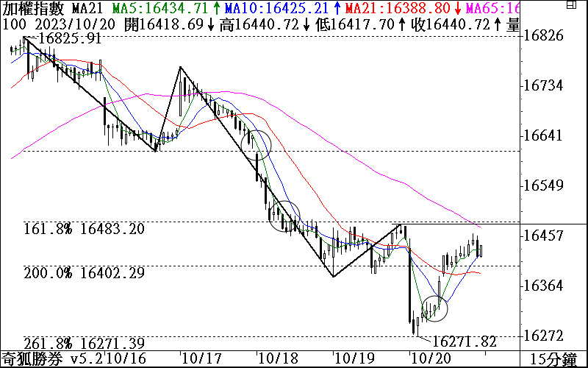Select the 200.0% 16402.29 Fibonacci label

pos(84,272)
